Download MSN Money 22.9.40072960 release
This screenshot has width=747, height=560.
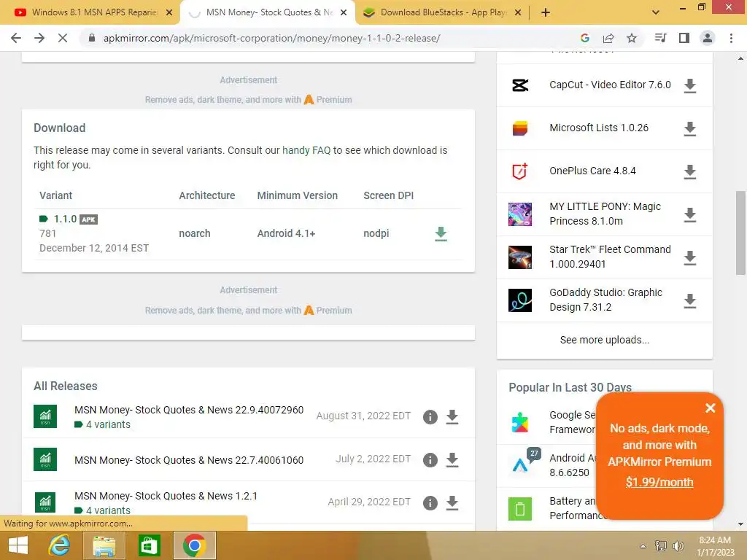452,416
